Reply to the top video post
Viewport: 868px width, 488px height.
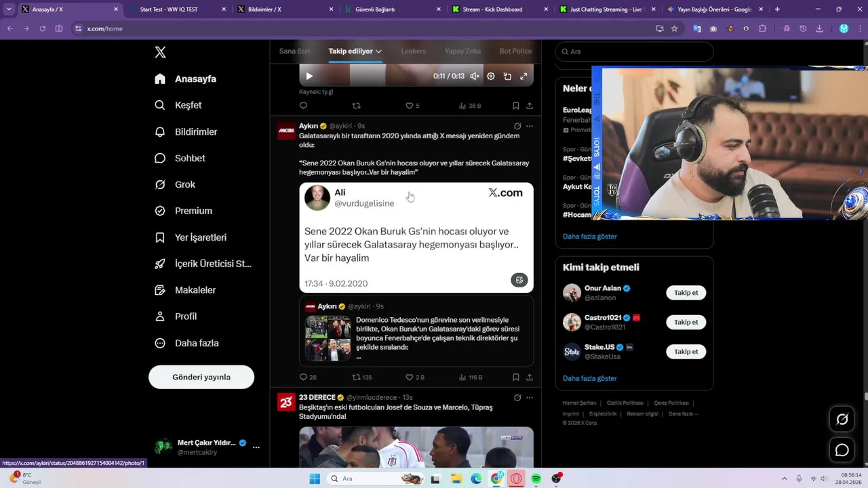tap(303, 106)
